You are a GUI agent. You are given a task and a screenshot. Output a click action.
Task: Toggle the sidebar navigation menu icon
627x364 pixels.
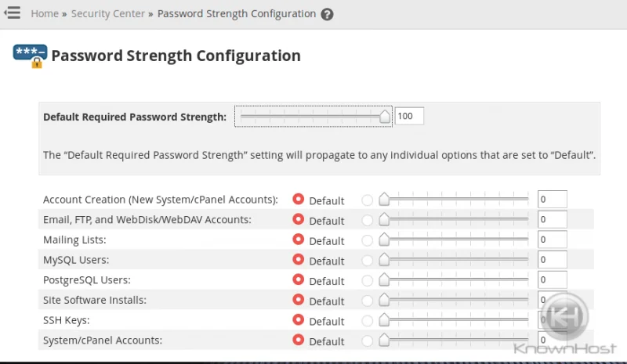click(x=13, y=13)
